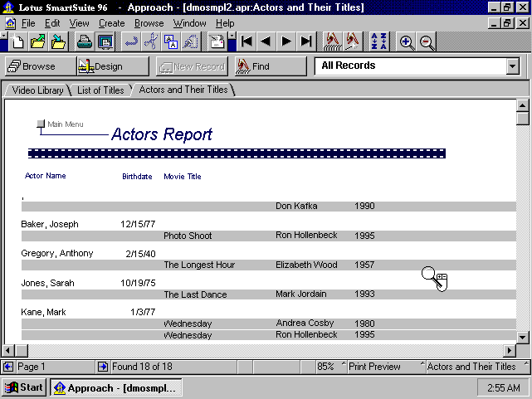Click the Actor Name column header

pos(45,176)
